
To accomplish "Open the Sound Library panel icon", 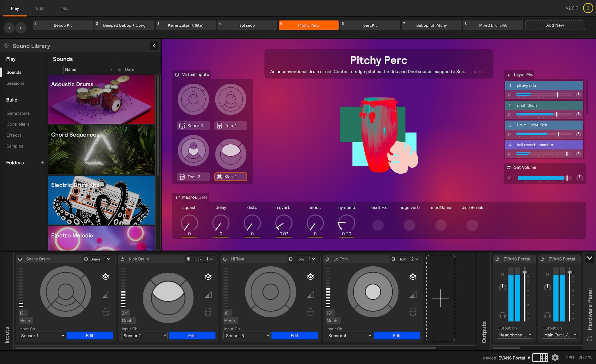I will 6,46.
